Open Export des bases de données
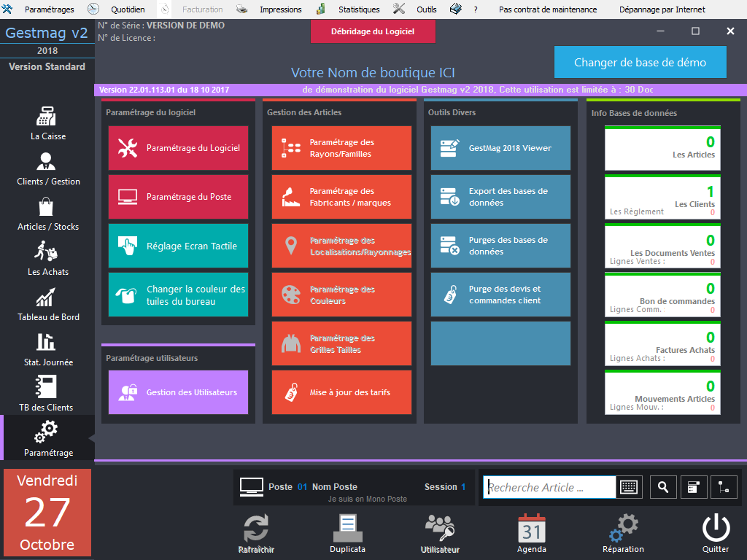 coord(500,197)
